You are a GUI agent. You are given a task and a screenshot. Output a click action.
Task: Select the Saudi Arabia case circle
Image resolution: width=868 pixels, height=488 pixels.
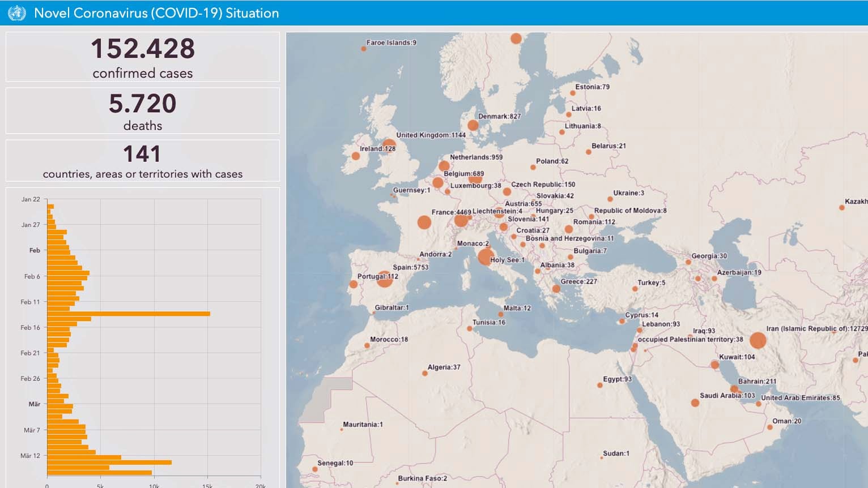tap(695, 403)
